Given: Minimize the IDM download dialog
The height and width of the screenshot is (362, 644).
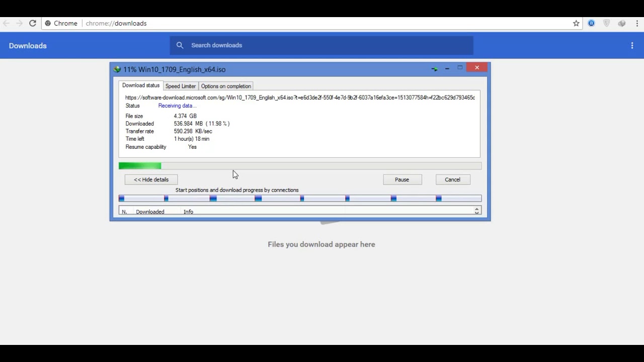Looking at the screenshot, I should tap(447, 68).
